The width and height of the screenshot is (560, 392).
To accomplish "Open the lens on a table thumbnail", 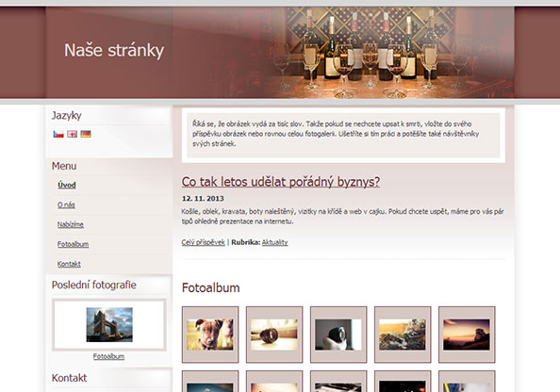I will [274, 335].
